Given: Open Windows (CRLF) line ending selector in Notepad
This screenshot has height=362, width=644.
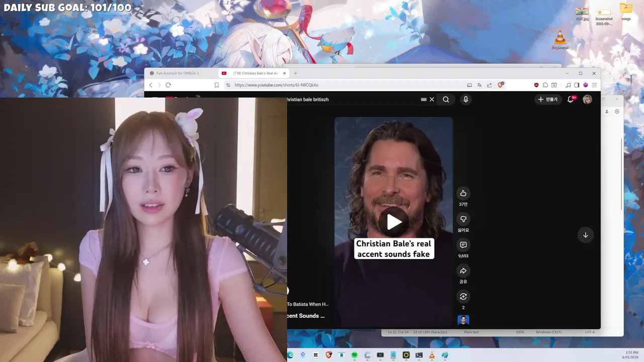Looking at the screenshot, I should click(x=548, y=332).
